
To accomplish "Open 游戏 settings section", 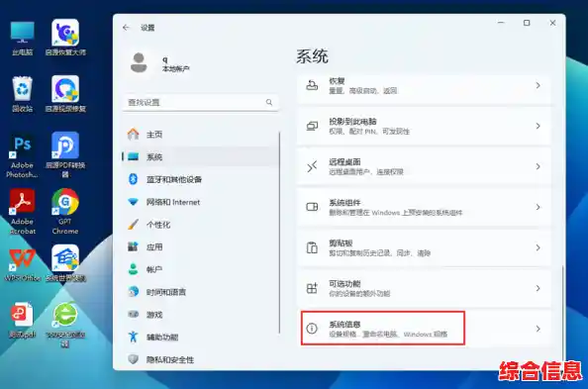I will pos(200,315).
